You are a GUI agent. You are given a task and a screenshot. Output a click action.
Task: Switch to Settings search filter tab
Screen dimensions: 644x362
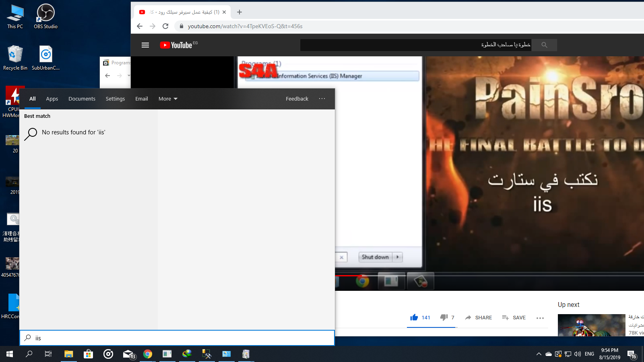(115, 99)
